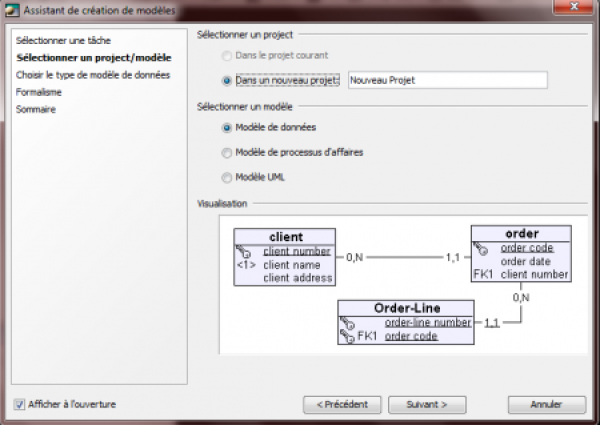Cancel the wizard with 'Annuler'
The image size is (600, 425).
click(x=545, y=405)
